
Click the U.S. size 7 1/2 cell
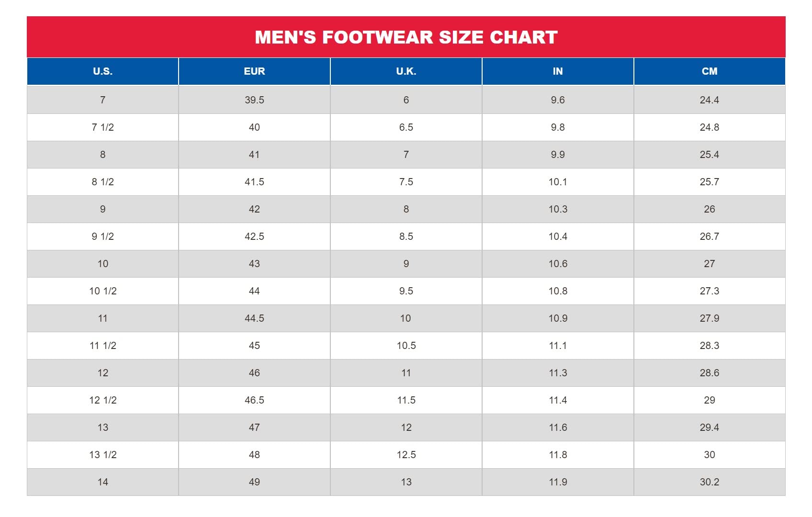tap(102, 127)
